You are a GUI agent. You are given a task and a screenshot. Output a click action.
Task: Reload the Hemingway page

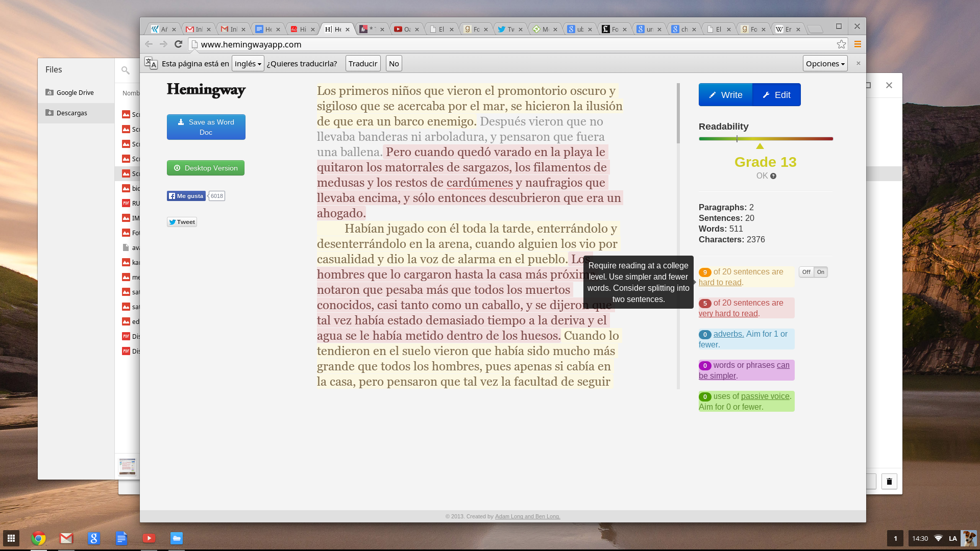point(178,44)
